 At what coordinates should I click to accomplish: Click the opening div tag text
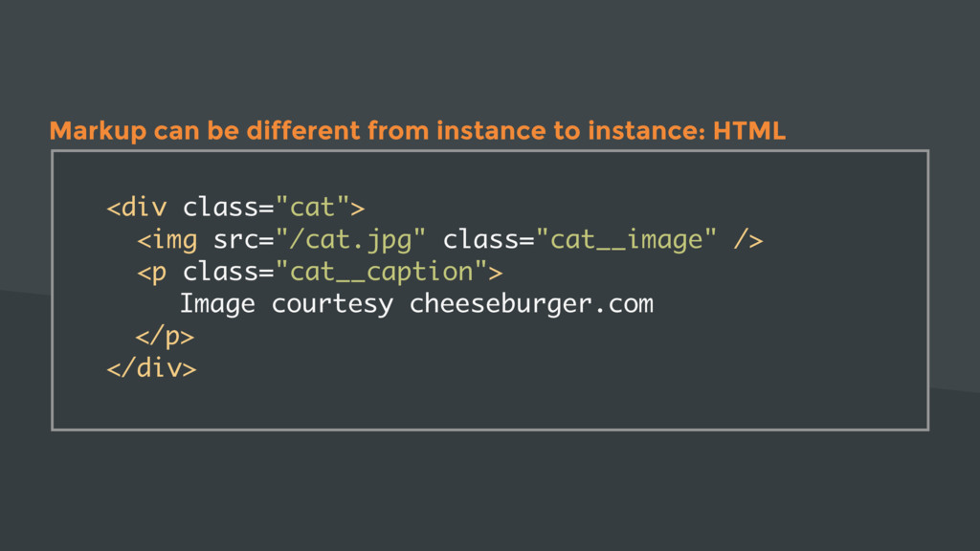tap(137, 207)
